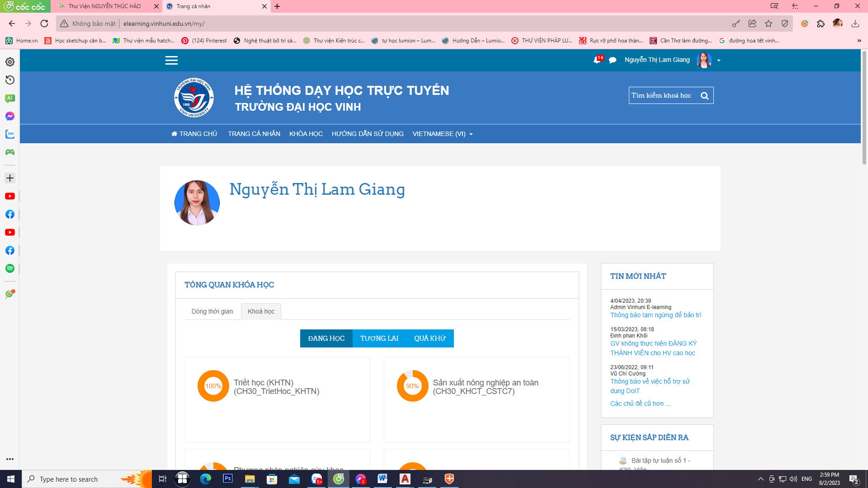Add a sidebar shortcut with plus icon
Viewport: 868px width, 488px height.
point(10,178)
